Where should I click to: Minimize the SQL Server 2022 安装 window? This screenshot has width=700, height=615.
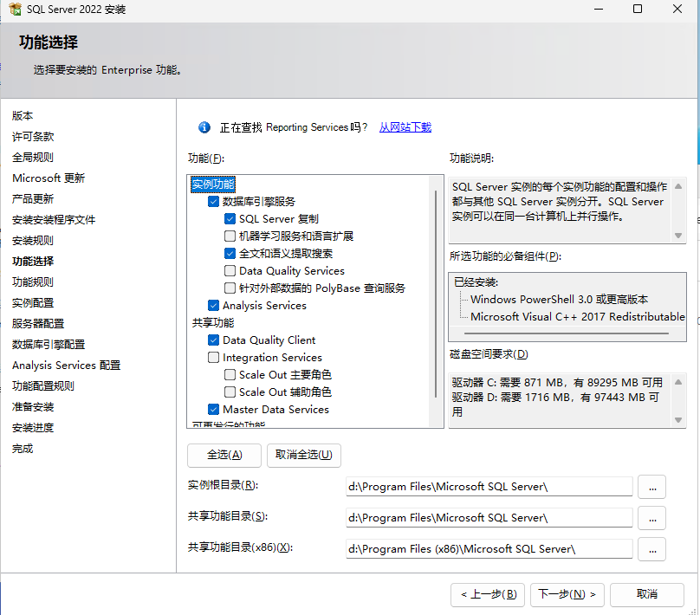tap(599, 9)
